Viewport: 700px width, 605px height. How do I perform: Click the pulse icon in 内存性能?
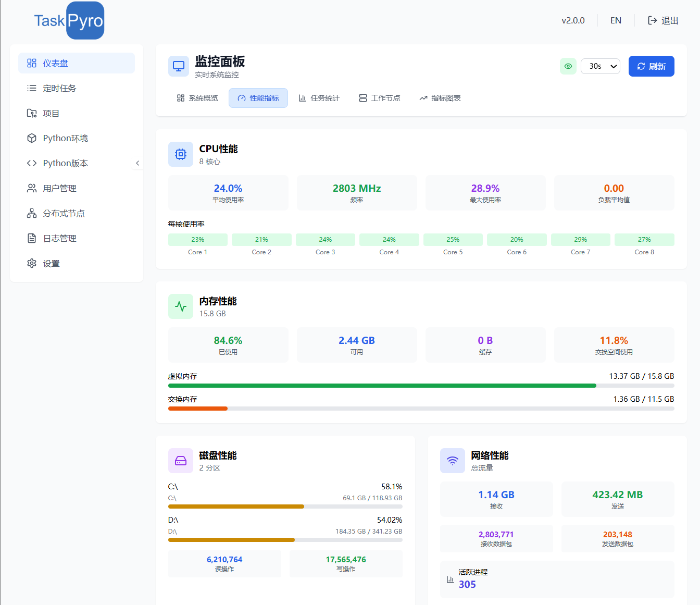coord(181,306)
